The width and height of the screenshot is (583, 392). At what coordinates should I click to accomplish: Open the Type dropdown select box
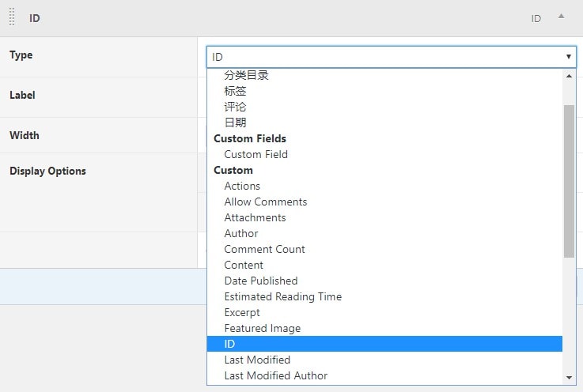coord(391,57)
